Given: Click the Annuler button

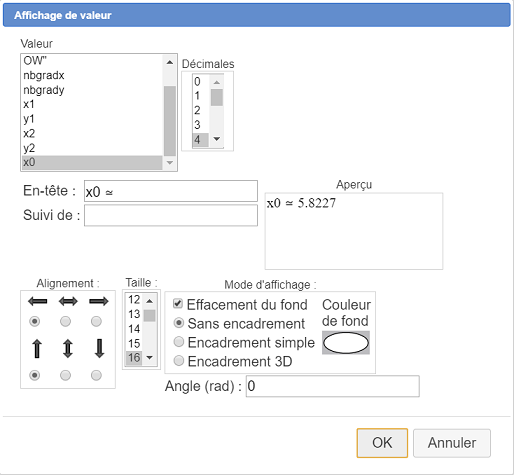Looking at the screenshot, I should click(452, 443).
